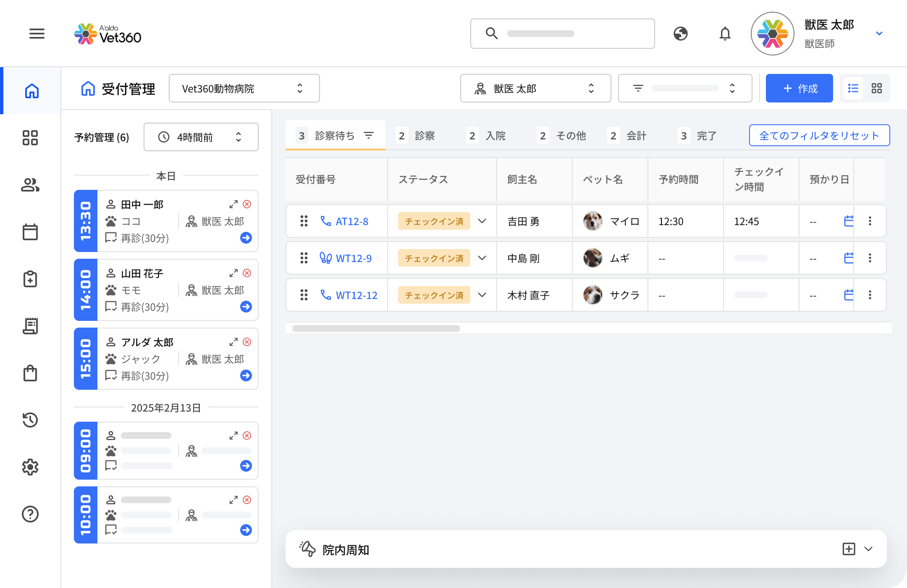Open the receipt sidebar icon
This screenshot has width=907, height=588.
30,326
